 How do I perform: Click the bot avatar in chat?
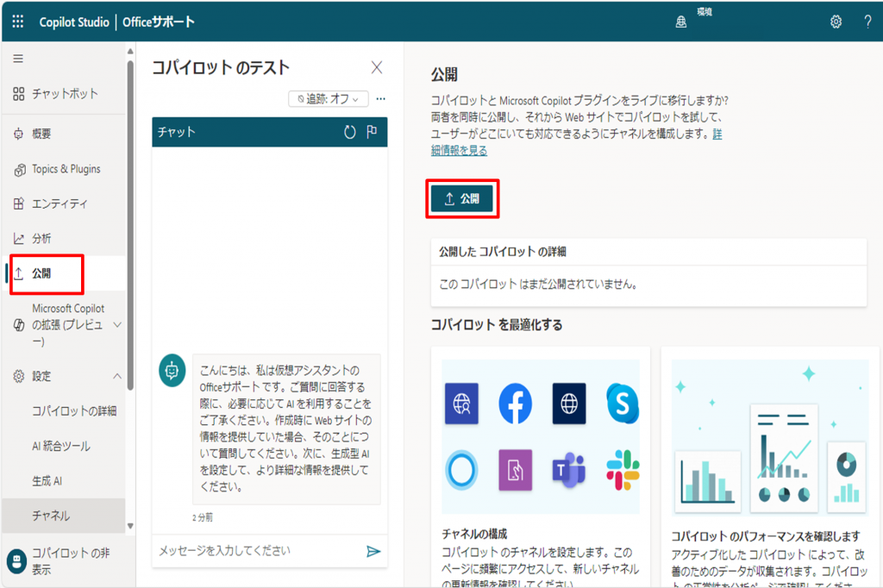[x=172, y=370]
